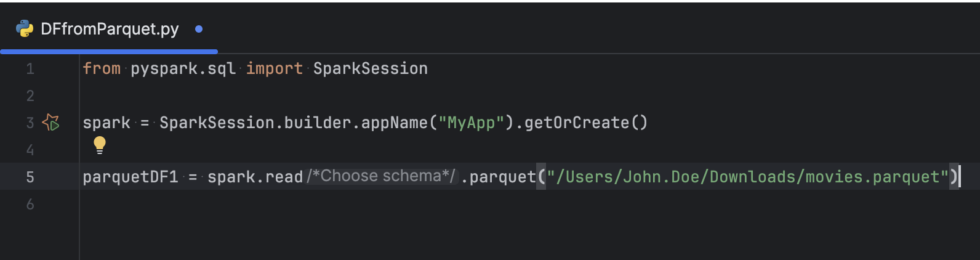Click the movies.parquet file path string
Image resolution: width=980 pixels, height=260 pixels.
pyautogui.click(x=747, y=177)
